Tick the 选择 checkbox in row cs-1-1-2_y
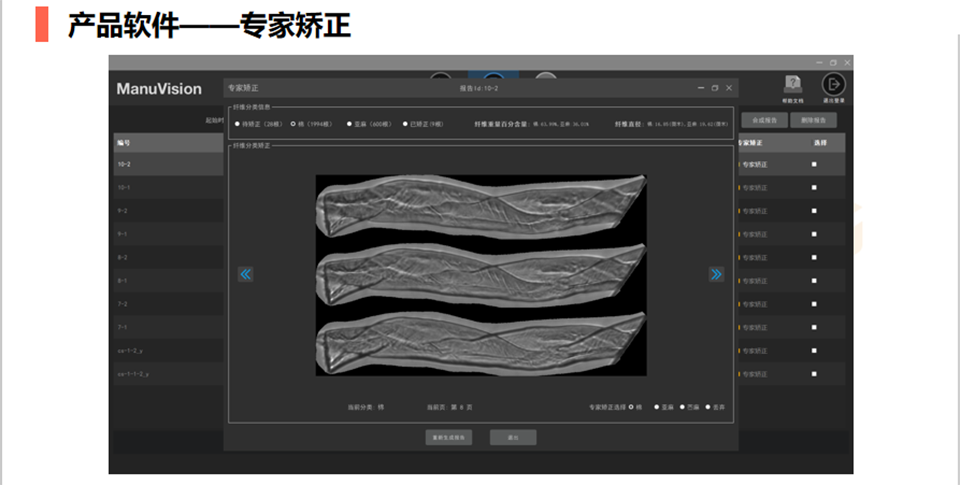The height and width of the screenshot is (485, 960). tap(814, 374)
